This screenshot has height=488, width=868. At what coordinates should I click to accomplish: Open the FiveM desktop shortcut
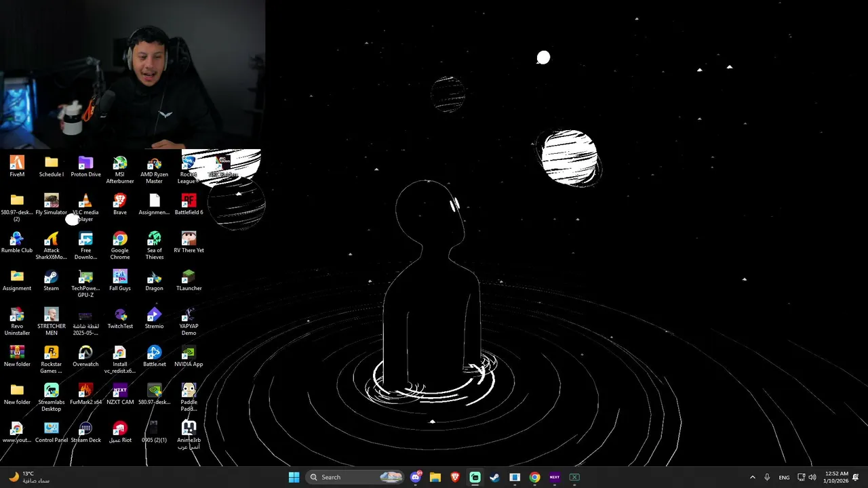17,167
